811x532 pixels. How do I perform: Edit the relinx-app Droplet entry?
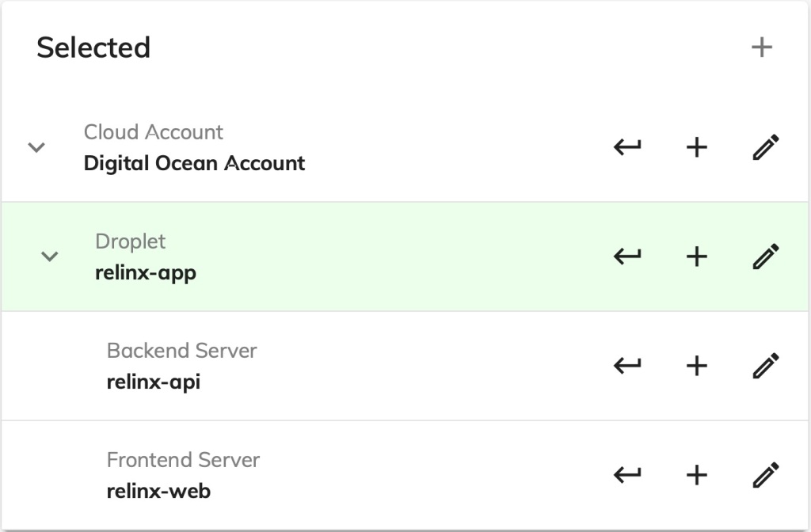coord(766,256)
